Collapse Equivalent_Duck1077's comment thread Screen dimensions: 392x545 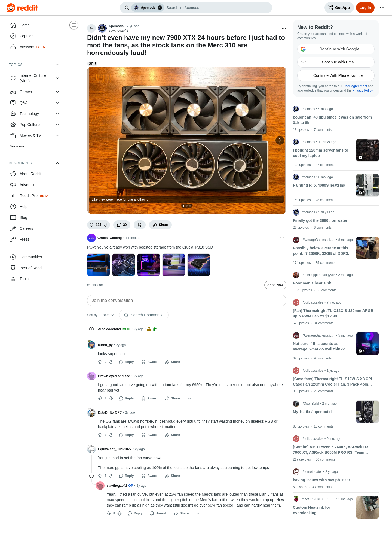tap(91, 476)
